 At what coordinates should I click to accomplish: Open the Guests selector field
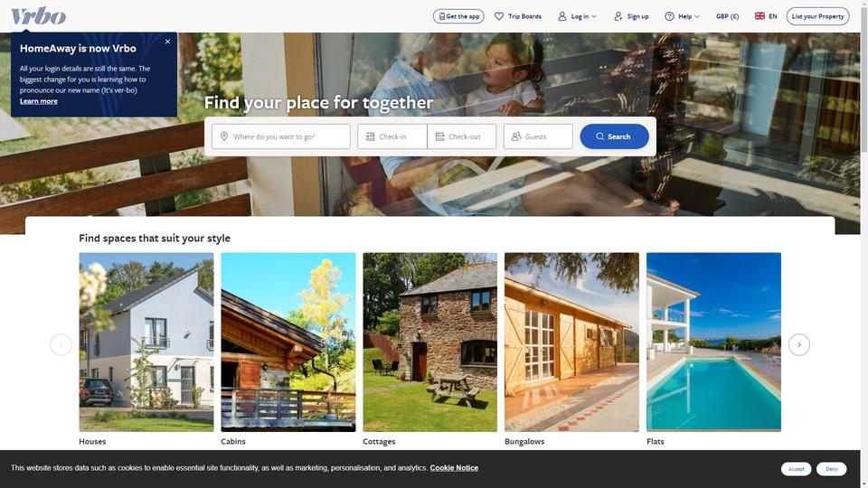[538, 136]
